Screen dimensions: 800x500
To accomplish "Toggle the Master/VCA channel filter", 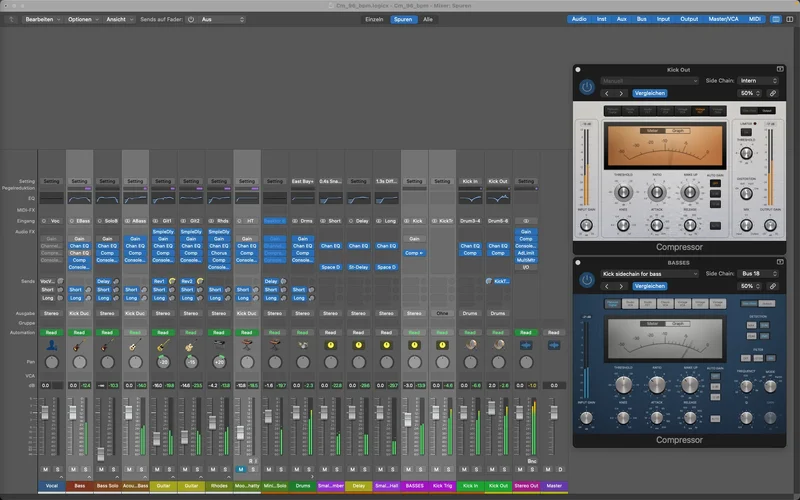I will point(723,19).
